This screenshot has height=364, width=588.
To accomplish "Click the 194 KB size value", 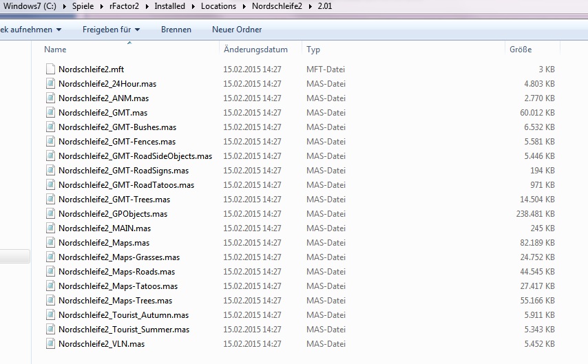I will tap(543, 171).
